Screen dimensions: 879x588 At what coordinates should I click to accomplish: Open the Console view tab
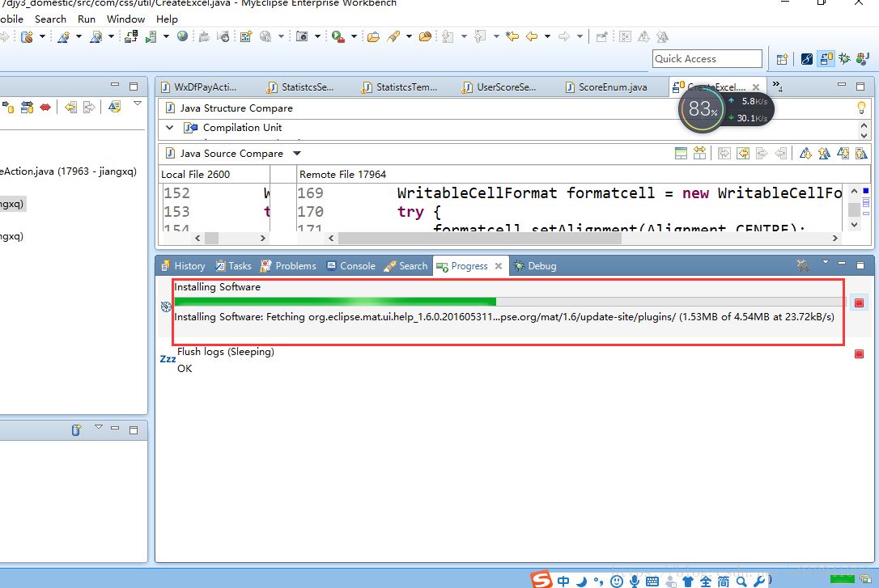(351, 266)
